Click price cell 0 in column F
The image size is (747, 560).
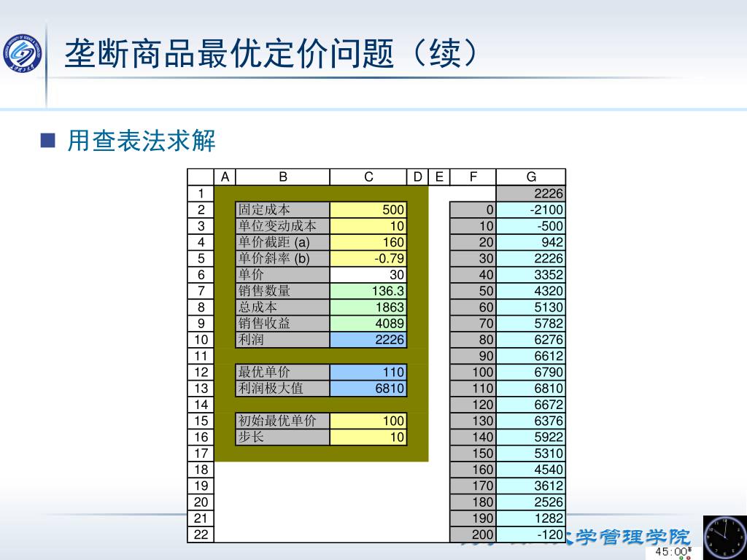(473, 209)
